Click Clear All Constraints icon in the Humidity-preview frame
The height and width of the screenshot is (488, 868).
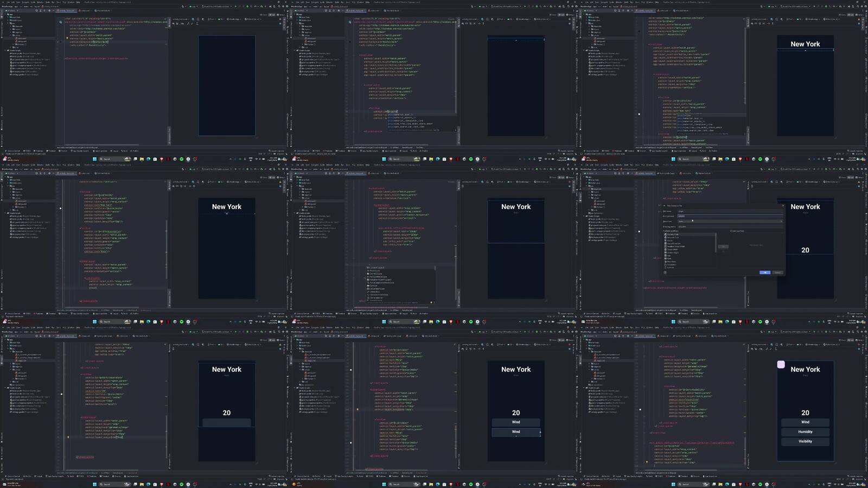pos(767,349)
